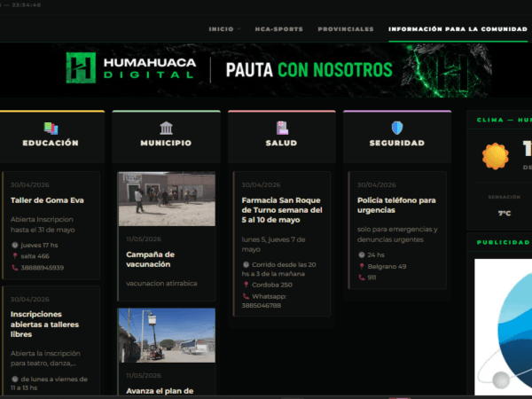Go to HCA-SPORTS section
The width and height of the screenshot is (532, 399).
coord(279,29)
